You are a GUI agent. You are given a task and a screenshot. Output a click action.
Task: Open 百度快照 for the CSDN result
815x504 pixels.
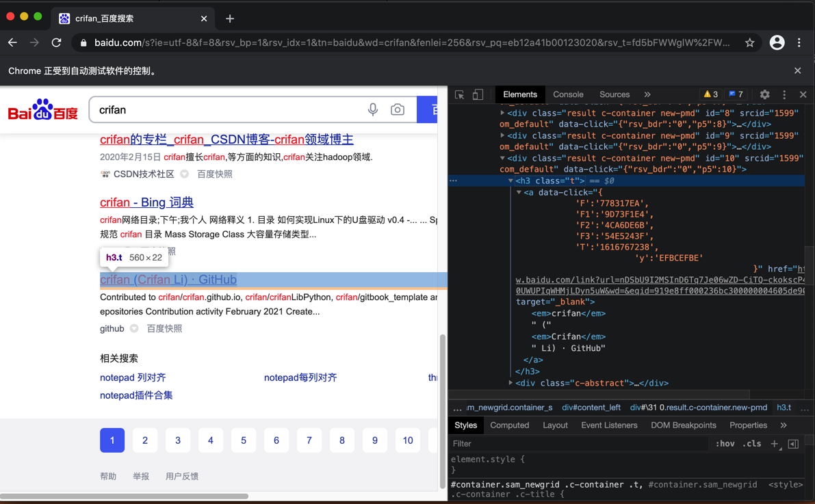point(215,174)
